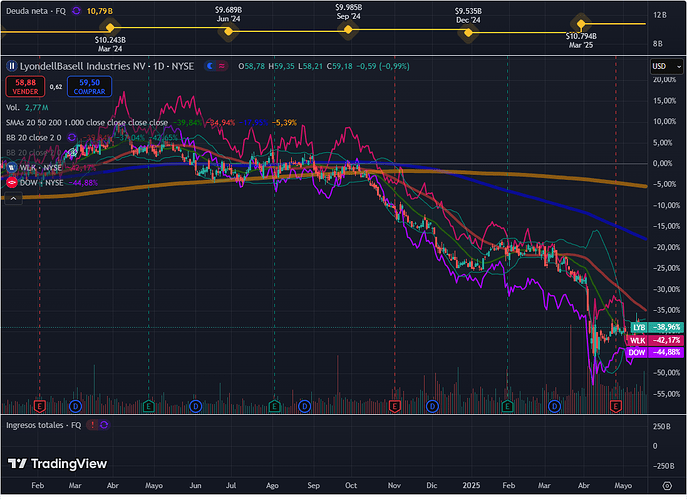Image resolution: width=687 pixels, height=500 pixels.
Task: Click the DOW company logo in the legend
Action: 12,183
